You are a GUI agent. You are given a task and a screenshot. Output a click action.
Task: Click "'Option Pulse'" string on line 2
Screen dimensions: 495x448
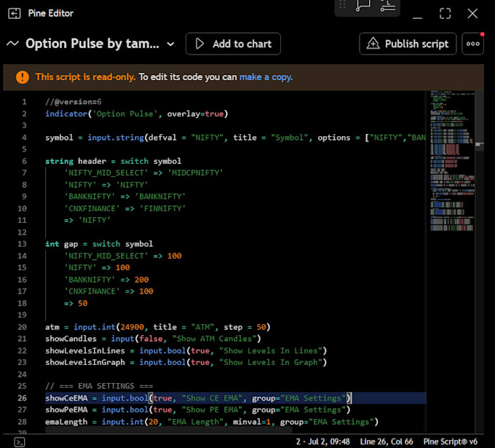[x=125, y=114]
